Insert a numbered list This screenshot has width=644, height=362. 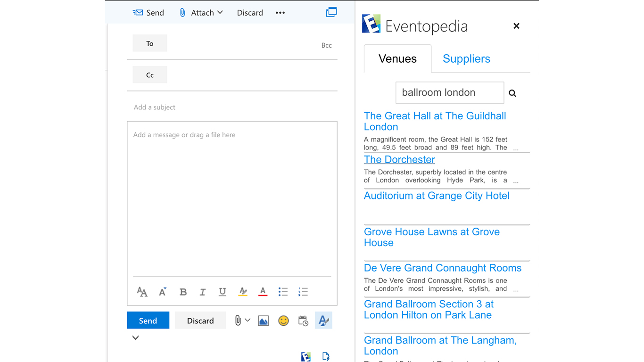click(x=303, y=292)
